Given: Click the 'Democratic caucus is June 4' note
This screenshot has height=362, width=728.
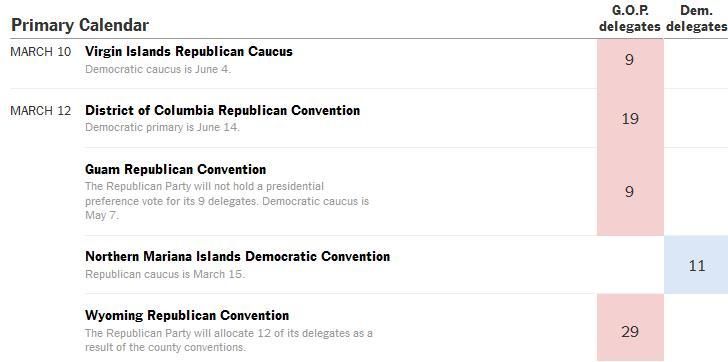Looking at the screenshot, I should [158, 70].
